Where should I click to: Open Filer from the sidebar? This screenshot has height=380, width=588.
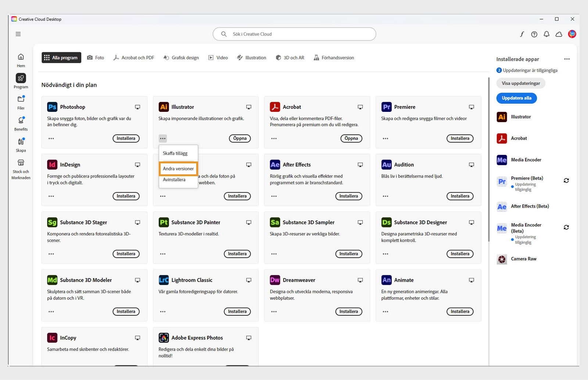pos(21,102)
